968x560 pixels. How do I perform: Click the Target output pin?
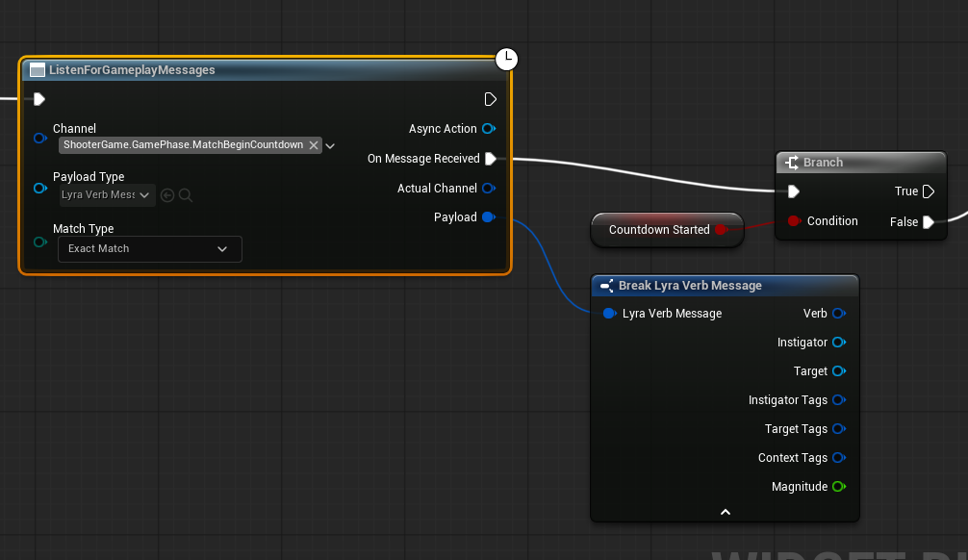coord(839,371)
